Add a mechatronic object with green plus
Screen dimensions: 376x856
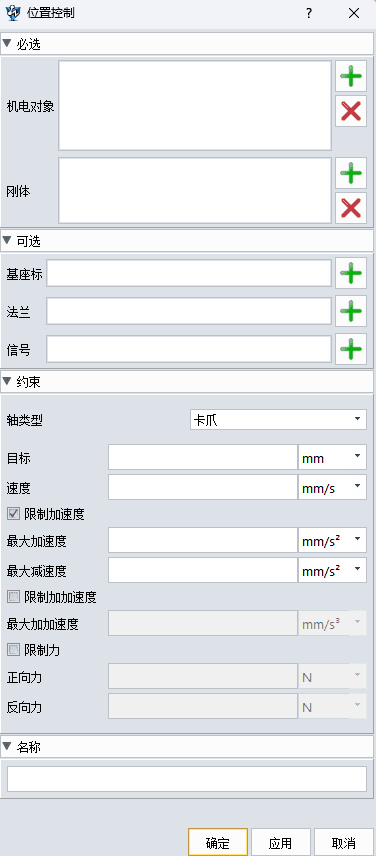coord(350,76)
